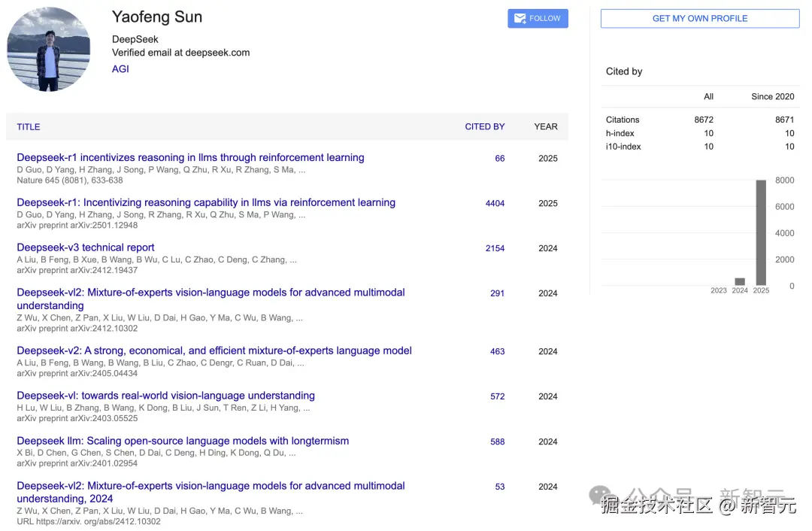View the 66 citations of Nature paper
The width and height of the screenshot is (812, 531).
[499, 159]
